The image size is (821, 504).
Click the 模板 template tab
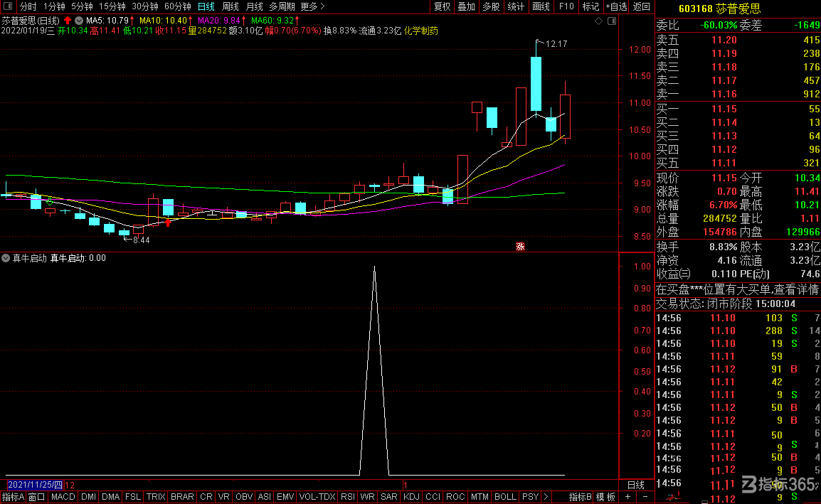pos(606,497)
